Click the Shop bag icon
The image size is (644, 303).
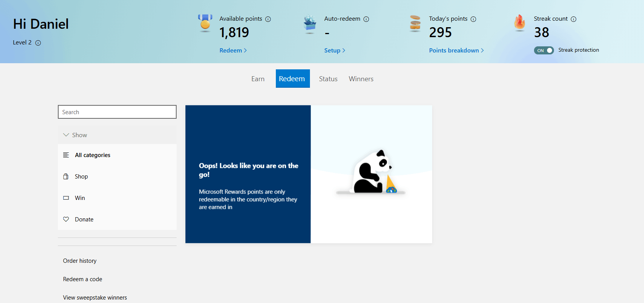point(66,176)
